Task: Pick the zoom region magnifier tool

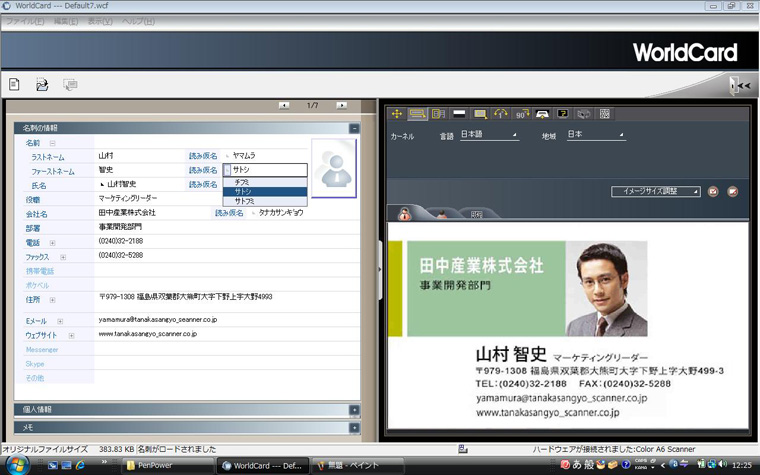Action: click(480, 114)
